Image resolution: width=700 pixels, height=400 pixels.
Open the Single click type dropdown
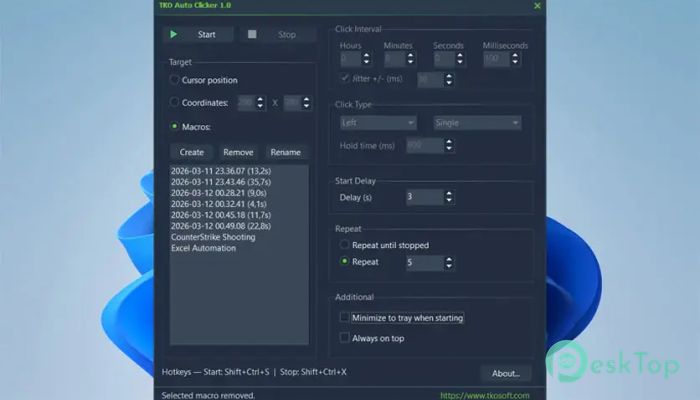477,123
